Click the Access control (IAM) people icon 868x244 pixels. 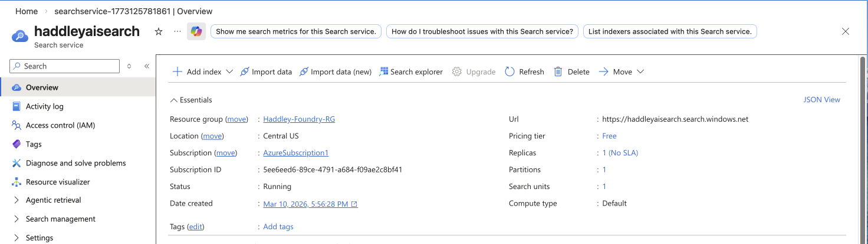click(x=17, y=125)
